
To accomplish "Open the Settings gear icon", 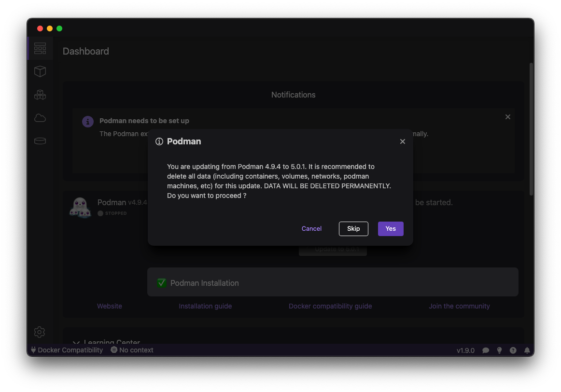I will point(40,332).
